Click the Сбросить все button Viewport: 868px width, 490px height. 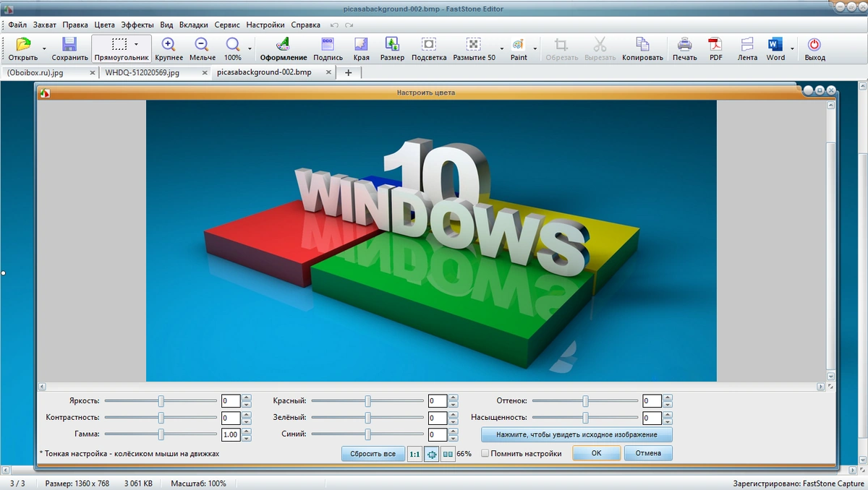pos(373,454)
